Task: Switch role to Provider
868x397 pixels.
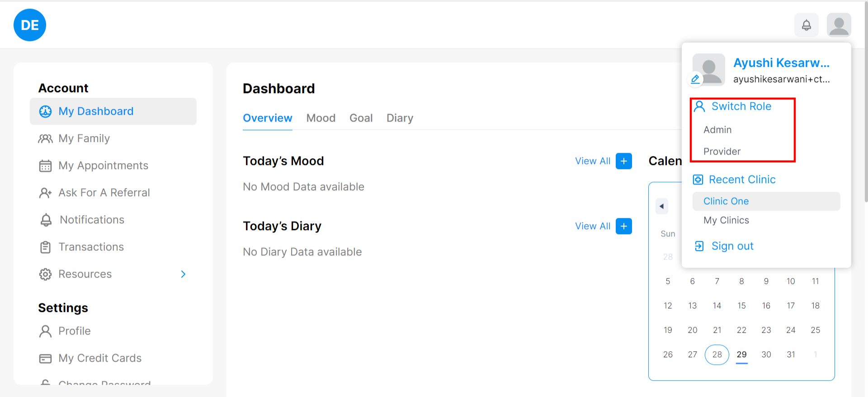Action: pos(722,151)
